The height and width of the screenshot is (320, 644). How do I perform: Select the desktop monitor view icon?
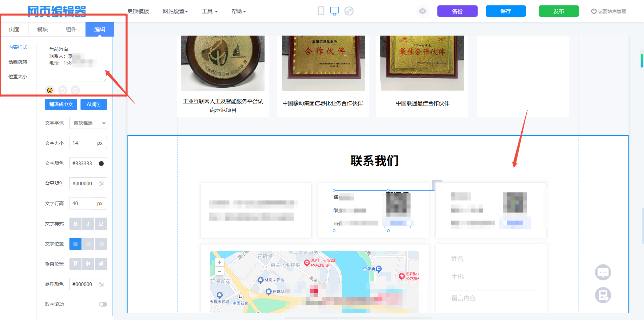pyautogui.click(x=334, y=11)
